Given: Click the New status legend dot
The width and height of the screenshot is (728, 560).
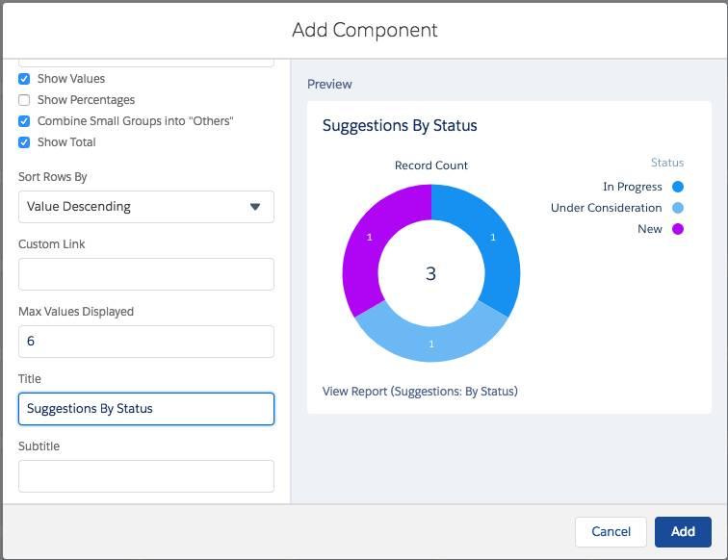Looking at the screenshot, I should click(x=678, y=229).
